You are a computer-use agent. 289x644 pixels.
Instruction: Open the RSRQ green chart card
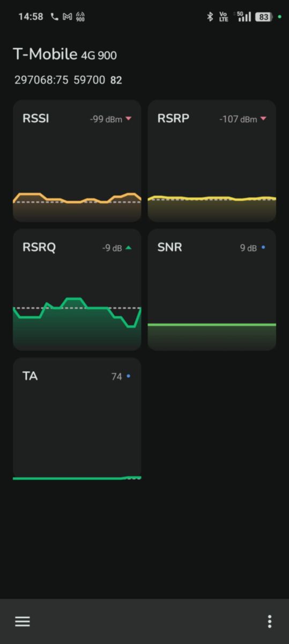77,290
